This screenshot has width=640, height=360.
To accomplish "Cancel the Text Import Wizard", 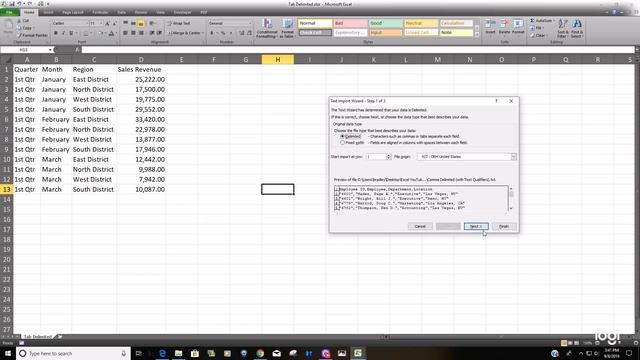I will (420, 226).
